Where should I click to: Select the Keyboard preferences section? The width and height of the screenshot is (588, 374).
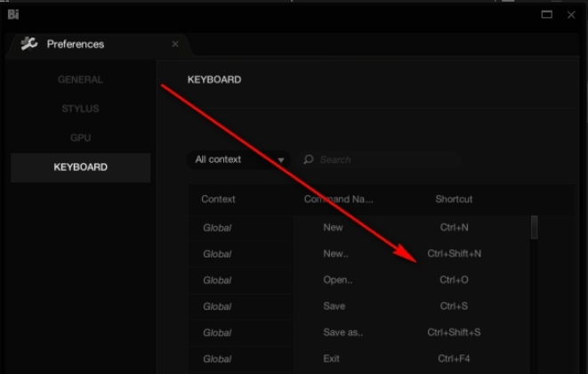(80, 167)
